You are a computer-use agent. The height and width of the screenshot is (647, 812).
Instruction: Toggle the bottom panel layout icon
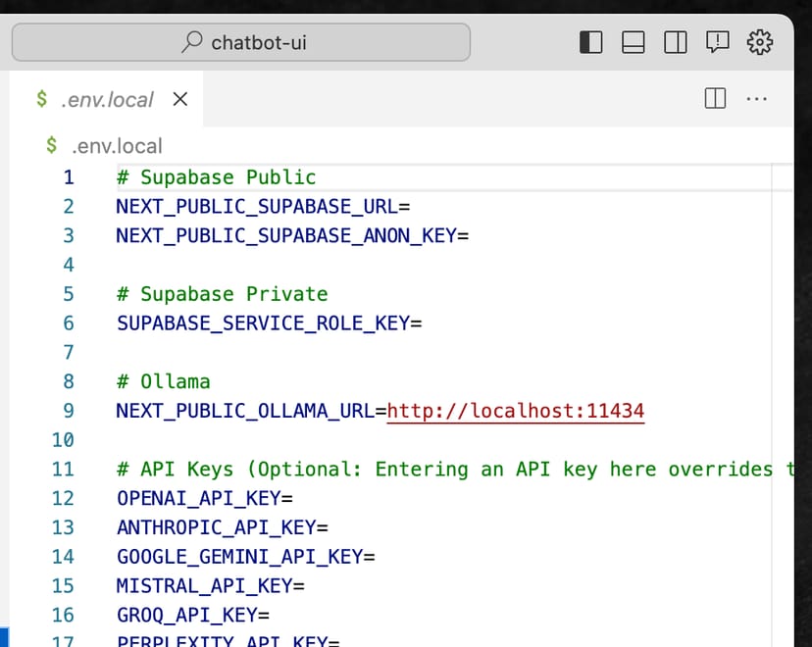[x=633, y=42]
